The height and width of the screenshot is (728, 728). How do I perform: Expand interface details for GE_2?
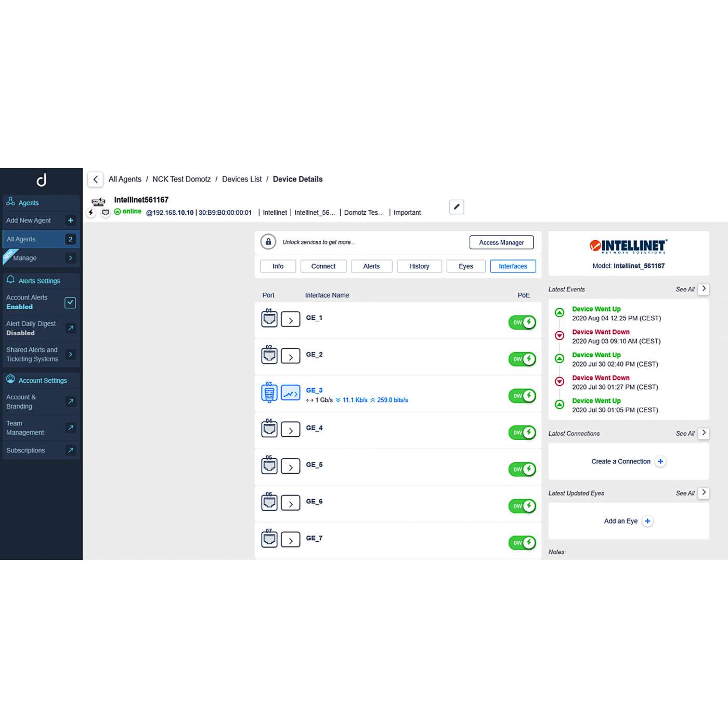pyautogui.click(x=291, y=356)
